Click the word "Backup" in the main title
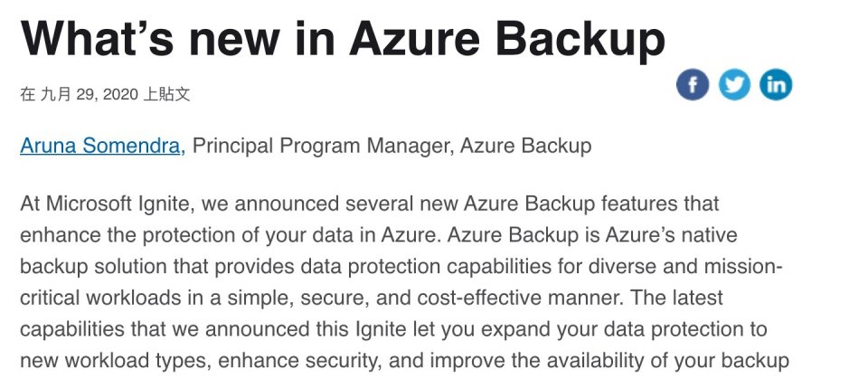The height and width of the screenshot is (380, 868). click(580, 39)
